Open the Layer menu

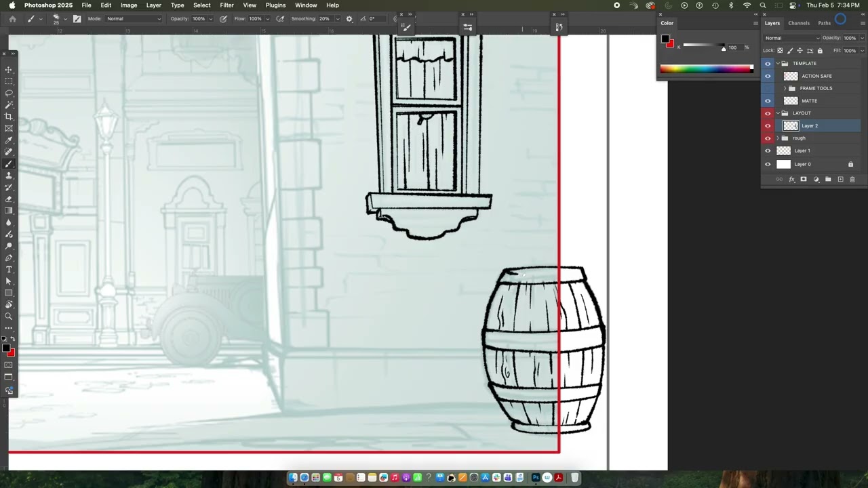(154, 5)
